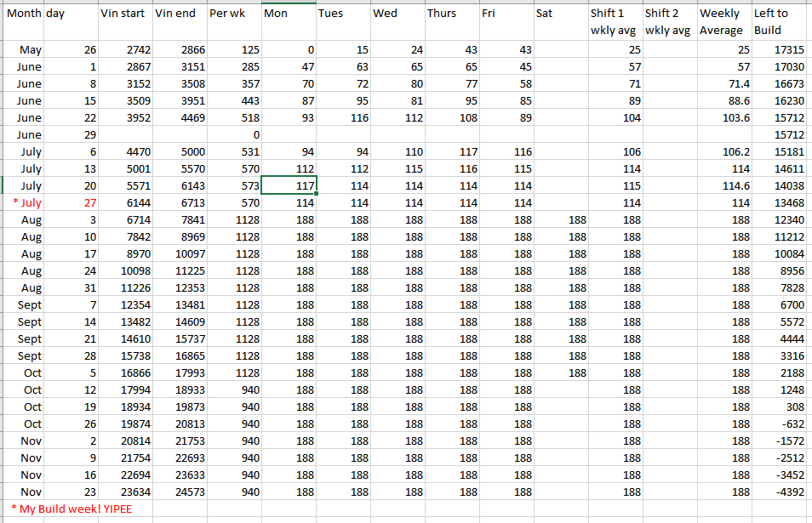Image resolution: width=812 pixels, height=523 pixels.
Task: Click the Shift 2 wkly avg header
Action: (669, 22)
